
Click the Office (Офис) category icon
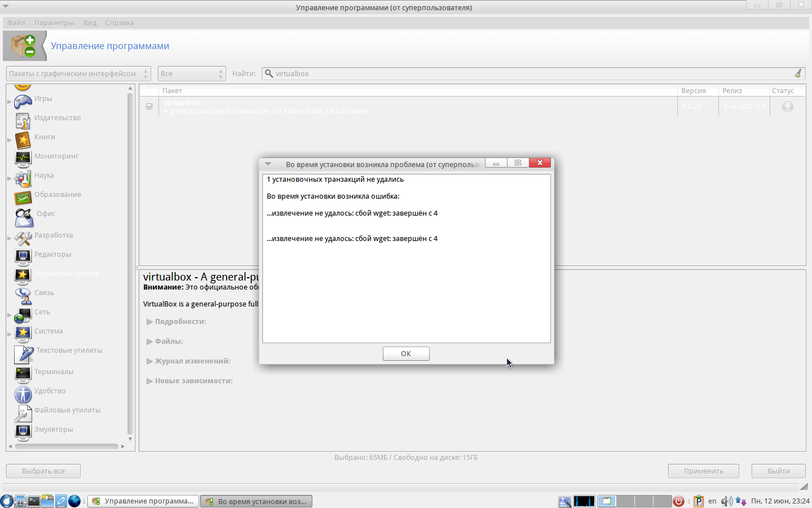[x=24, y=217]
